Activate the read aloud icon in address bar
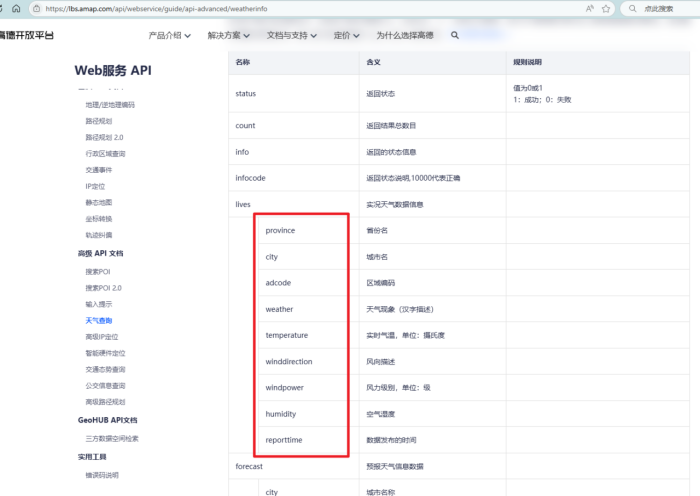Screen dimensions: 700x496 coord(590,8)
